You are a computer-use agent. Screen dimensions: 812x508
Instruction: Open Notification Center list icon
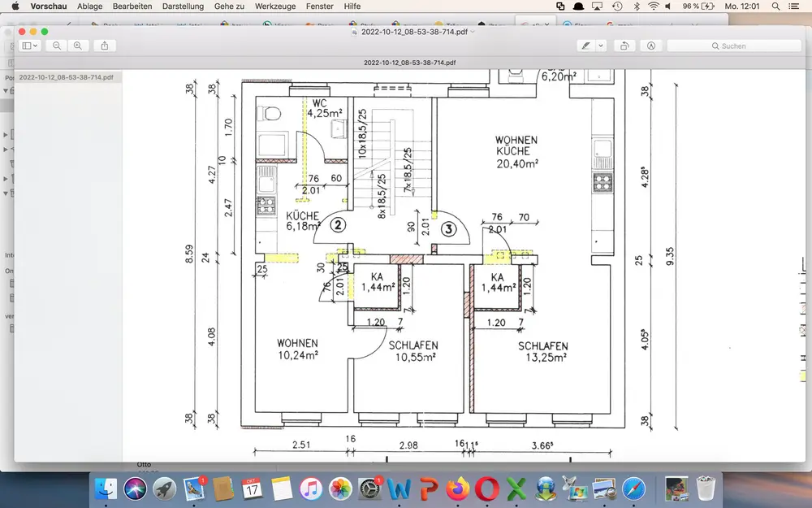click(x=793, y=7)
